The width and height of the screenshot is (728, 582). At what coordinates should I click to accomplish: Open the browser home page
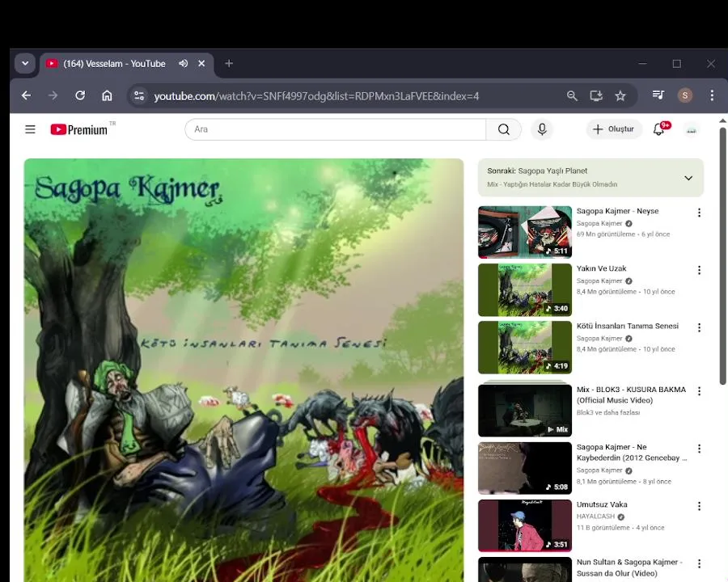(107, 95)
